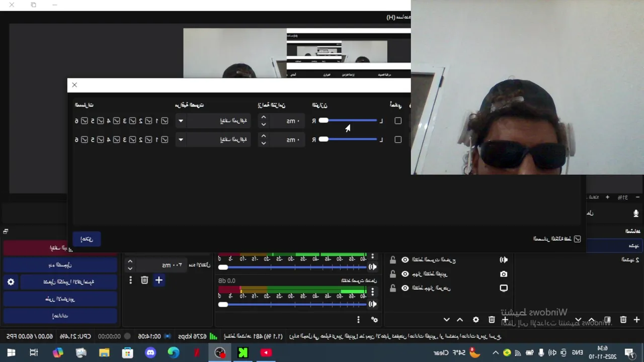Select scene 2 in scenes list
Image resolution: width=644 pixels, height=362 pixels.
point(630,259)
